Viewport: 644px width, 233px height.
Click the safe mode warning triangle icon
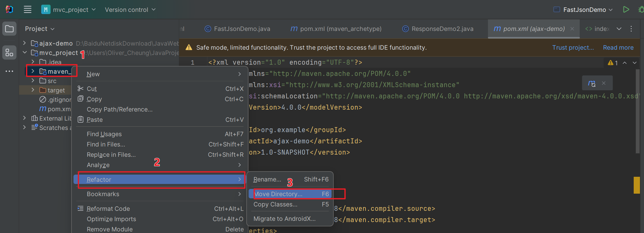pyautogui.click(x=189, y=47)
